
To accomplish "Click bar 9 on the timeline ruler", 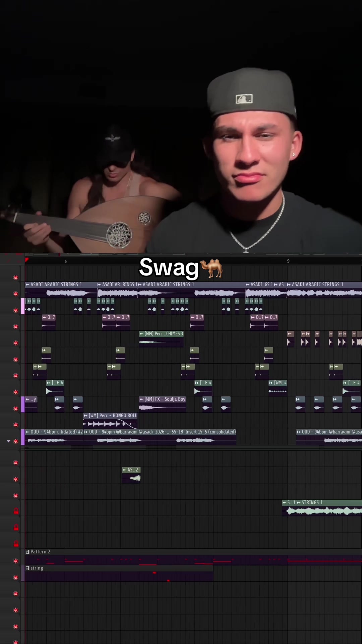I will coord(288,261).
